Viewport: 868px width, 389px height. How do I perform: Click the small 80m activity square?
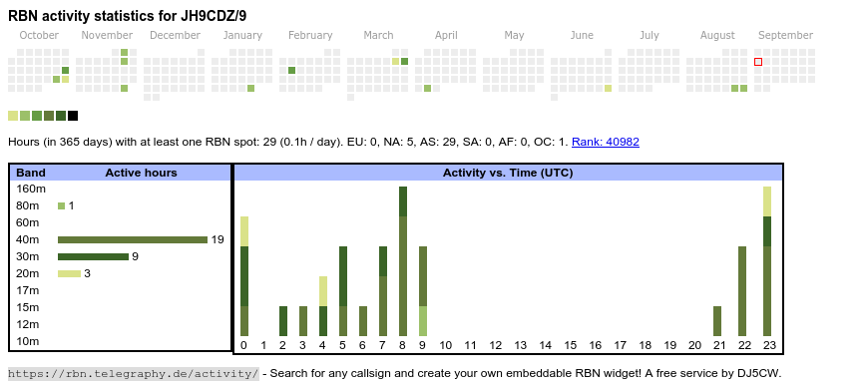pos(62,205)
